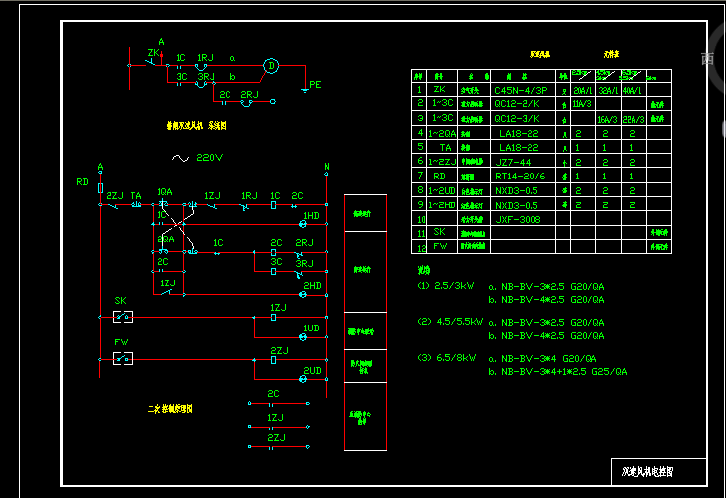
Task: Select the ZK breaker label in system diagram
Action: click(x=153, y=53)
